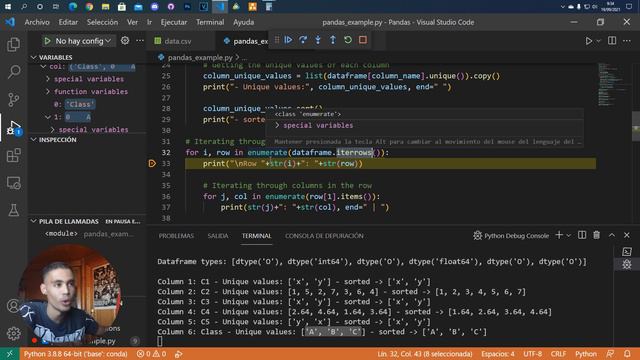Change line ending via CRLF status item
640x360 pixels.
558,354
